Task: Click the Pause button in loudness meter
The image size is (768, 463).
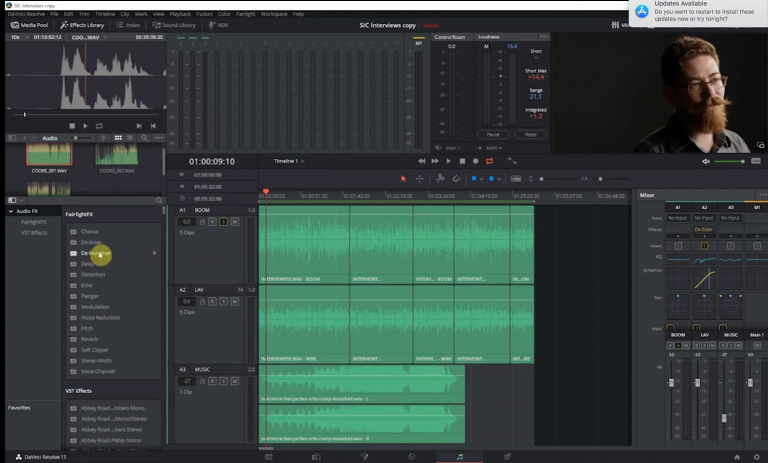Action: (x=493, y=134)
